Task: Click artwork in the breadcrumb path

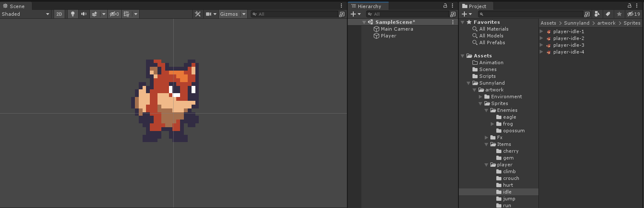Action: 606,23
